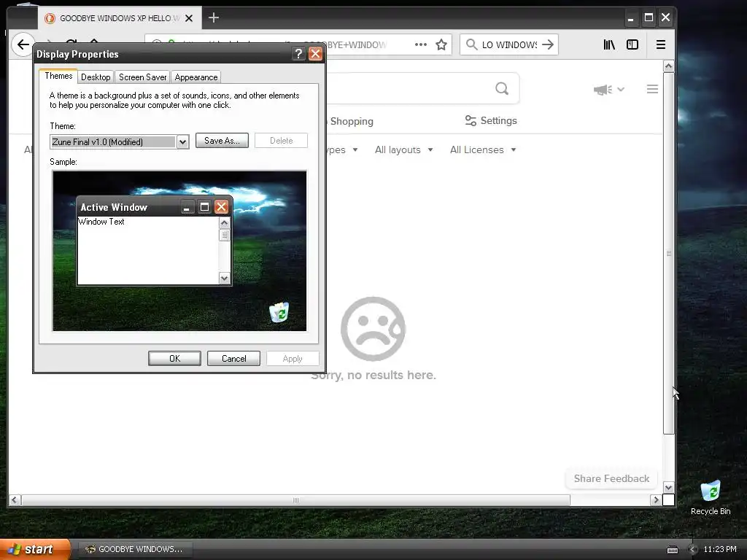Open the Firefox hamburger menu

point(661,44)
